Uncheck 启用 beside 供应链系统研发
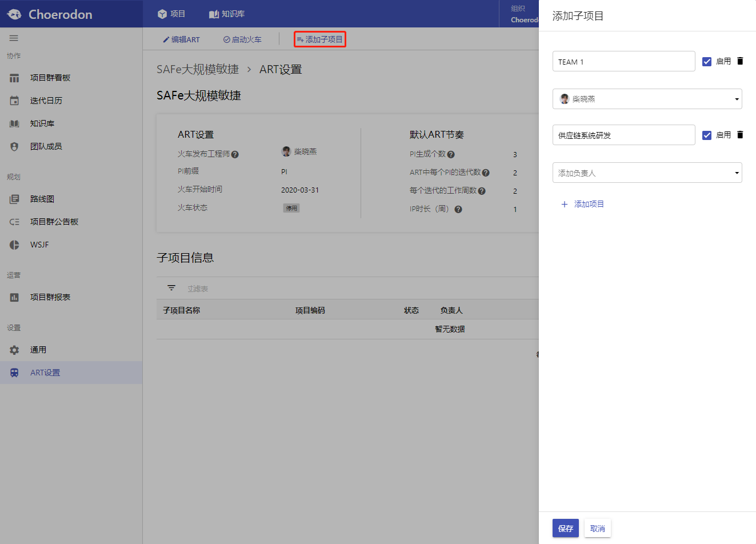The image size is (756, 544). (707, 135)
